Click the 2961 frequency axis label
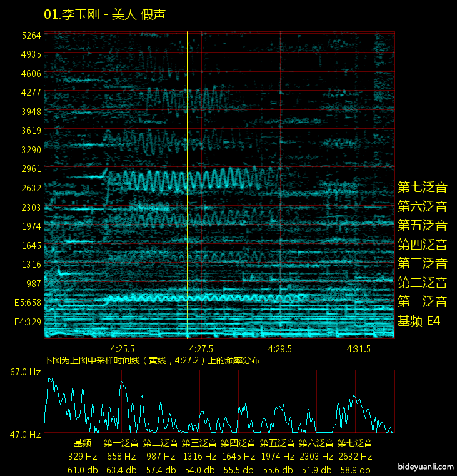This screenshot has height=476, width=457. 31,169
